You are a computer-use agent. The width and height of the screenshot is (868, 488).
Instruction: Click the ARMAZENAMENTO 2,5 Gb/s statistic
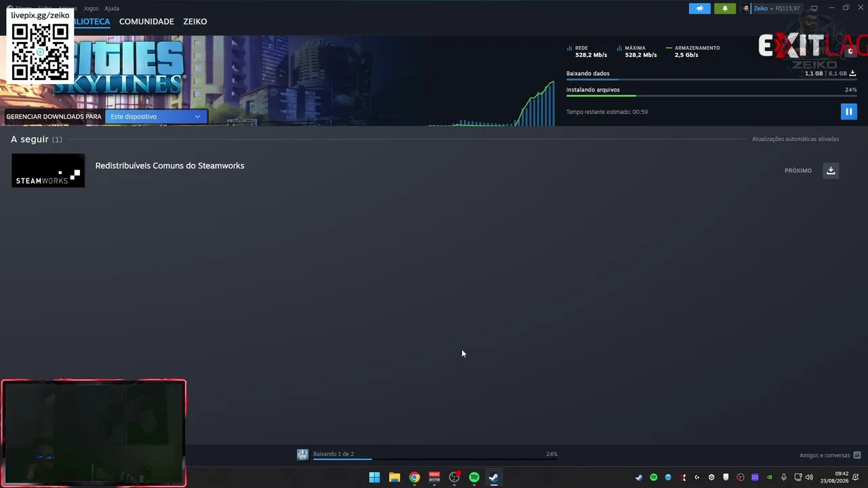point(693,52)
